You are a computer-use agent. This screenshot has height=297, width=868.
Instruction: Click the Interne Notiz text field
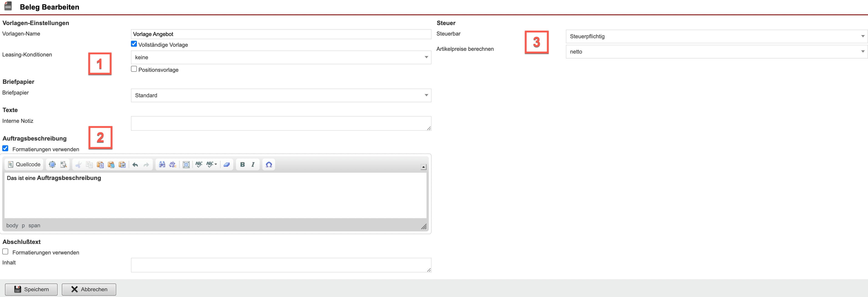coord(281,123)
